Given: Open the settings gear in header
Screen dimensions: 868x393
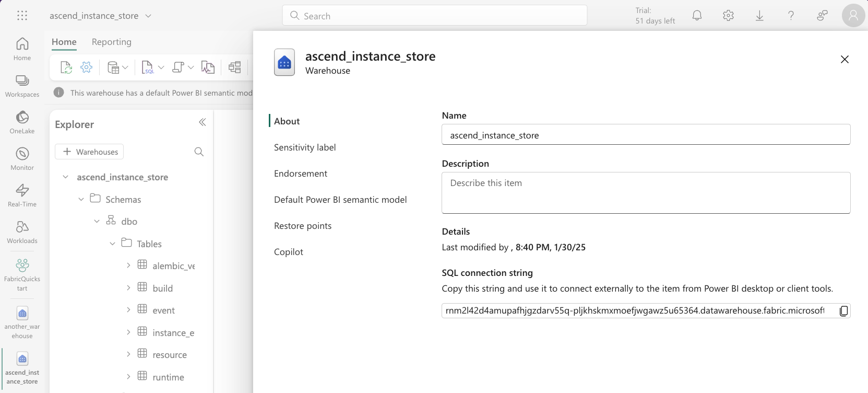Looking at the screenshot, I should [728, 16].
